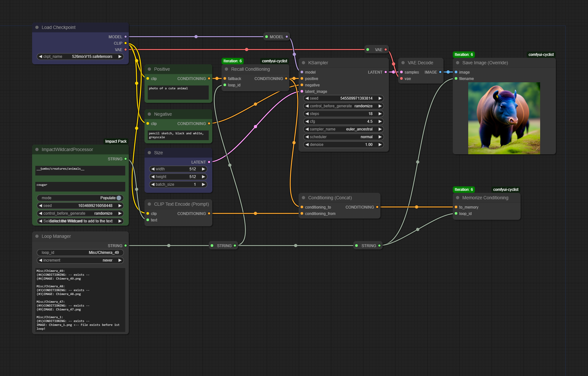Open the ckpt_name checkpoint selector
588x376 pixels.
80,57
